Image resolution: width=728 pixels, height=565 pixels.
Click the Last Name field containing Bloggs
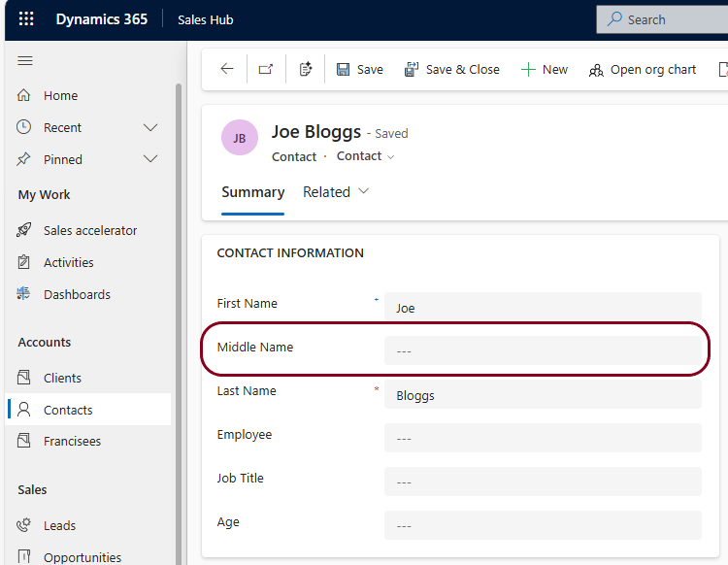tap(543, 394)
